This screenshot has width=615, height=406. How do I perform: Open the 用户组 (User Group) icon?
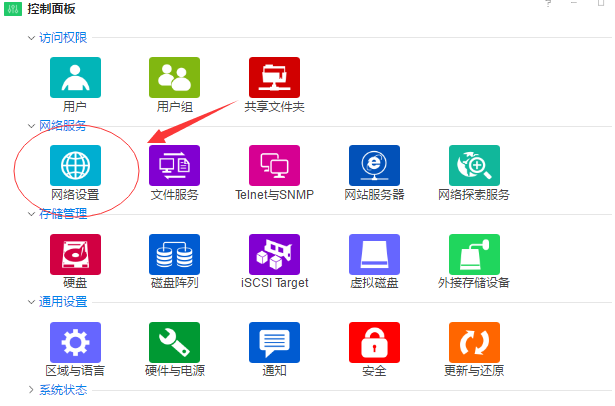(174, 77)
